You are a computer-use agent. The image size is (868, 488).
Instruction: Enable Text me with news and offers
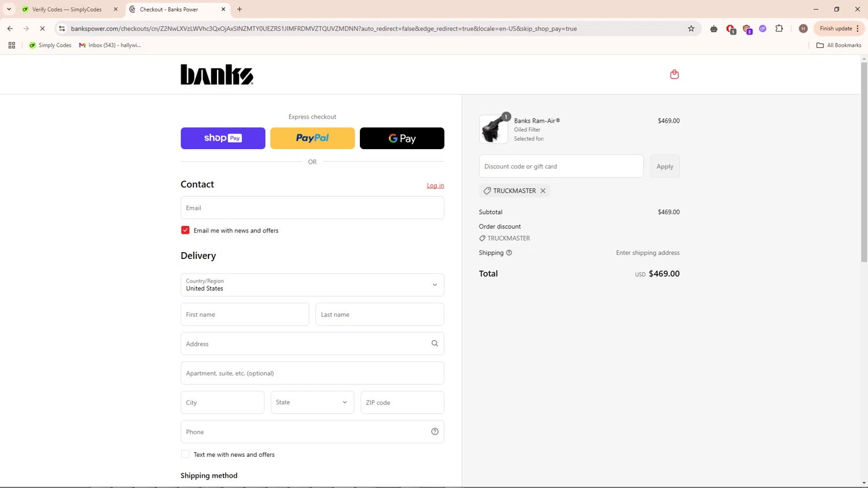[x=185, y=454]
